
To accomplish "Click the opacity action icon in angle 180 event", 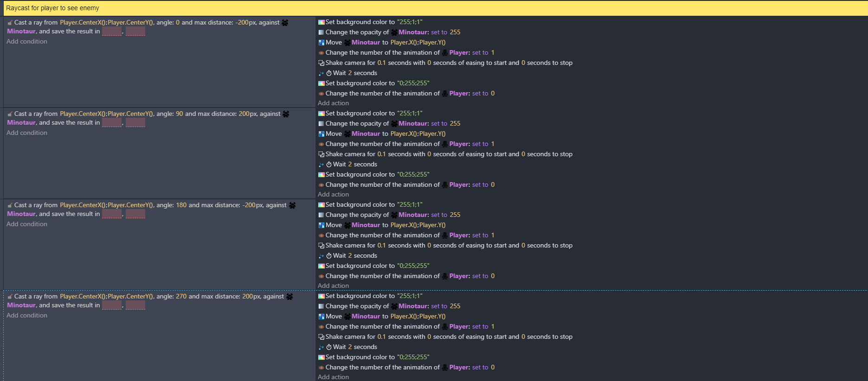I will click(x=321, y=215).
